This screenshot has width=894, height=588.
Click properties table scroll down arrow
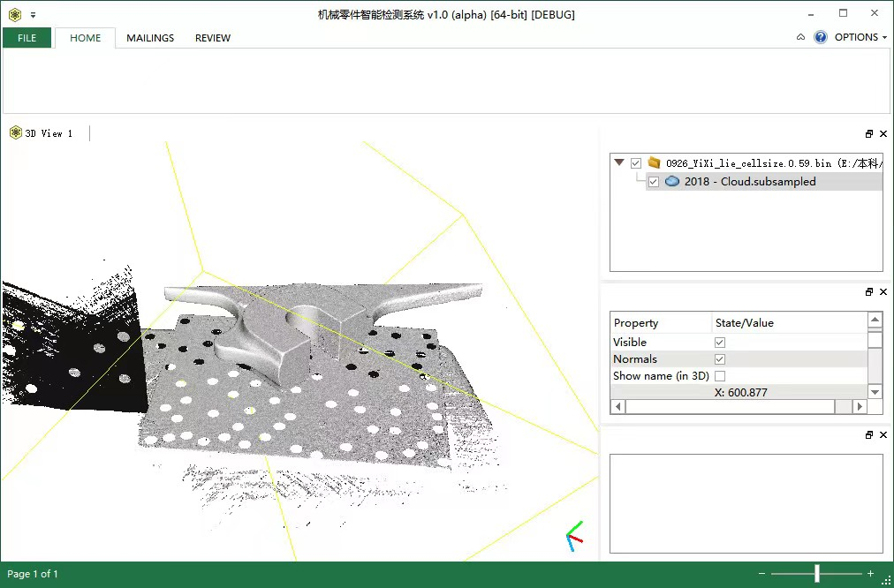pos(875,392)
